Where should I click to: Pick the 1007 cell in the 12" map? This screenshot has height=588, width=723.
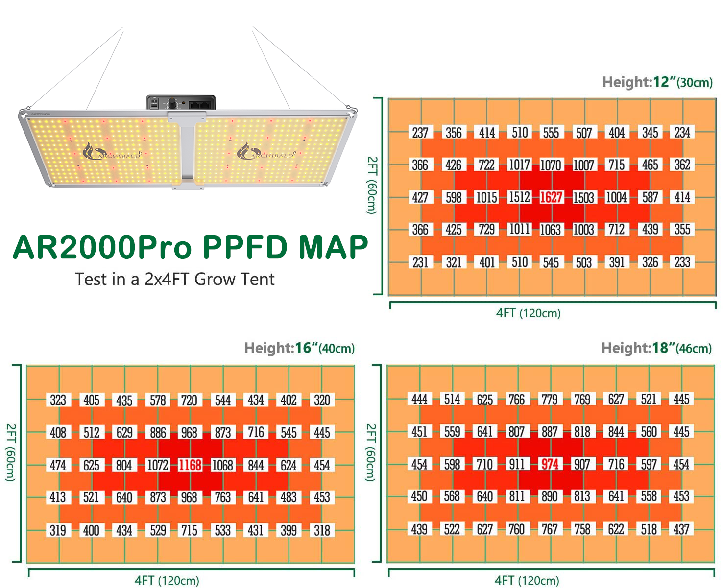point(583,165)
